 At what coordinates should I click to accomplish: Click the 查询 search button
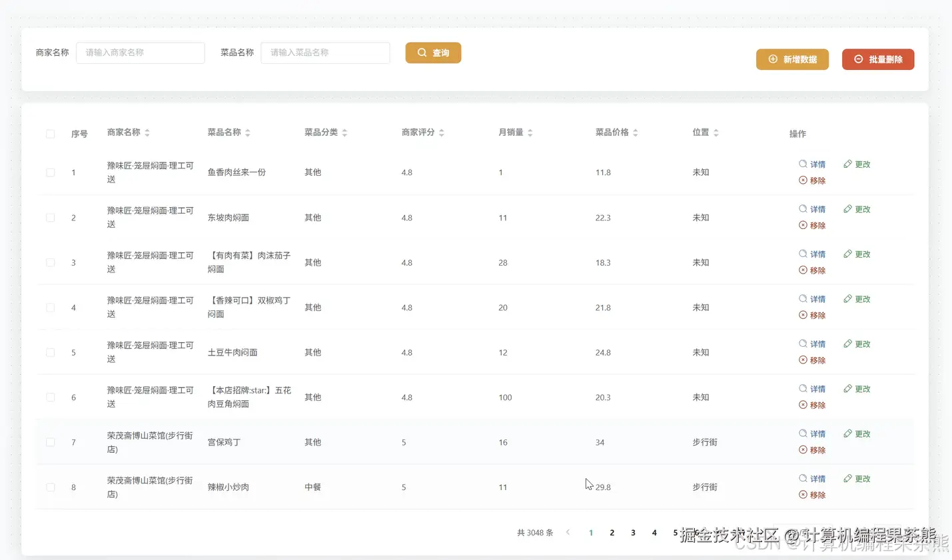point(433,53)
